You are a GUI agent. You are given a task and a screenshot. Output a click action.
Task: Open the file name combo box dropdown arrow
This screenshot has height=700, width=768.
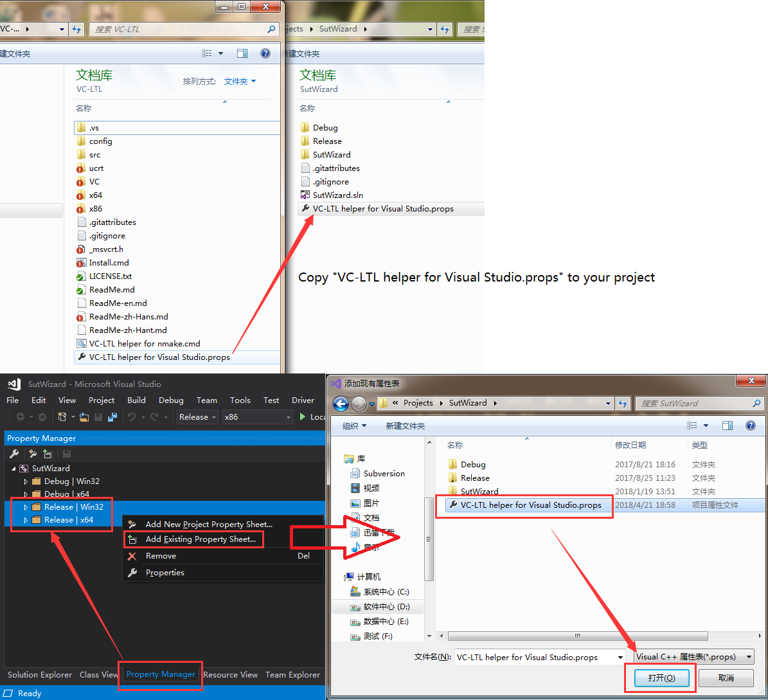tap(621, 658)
